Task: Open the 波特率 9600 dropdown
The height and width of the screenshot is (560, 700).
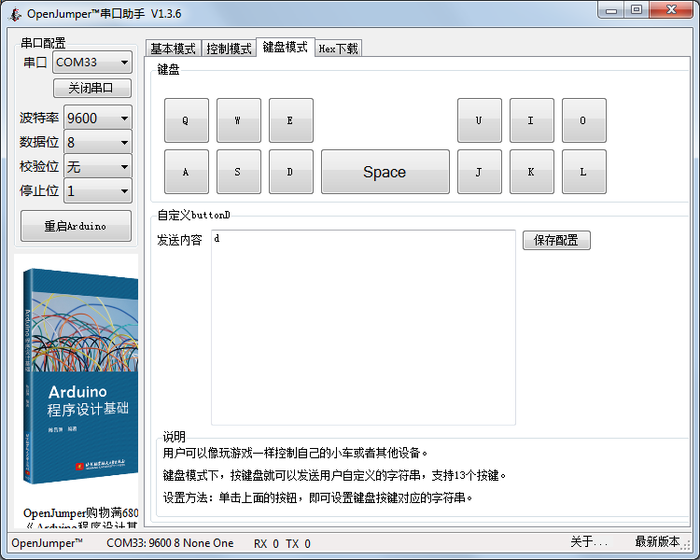Action: (x=98, y=118)
